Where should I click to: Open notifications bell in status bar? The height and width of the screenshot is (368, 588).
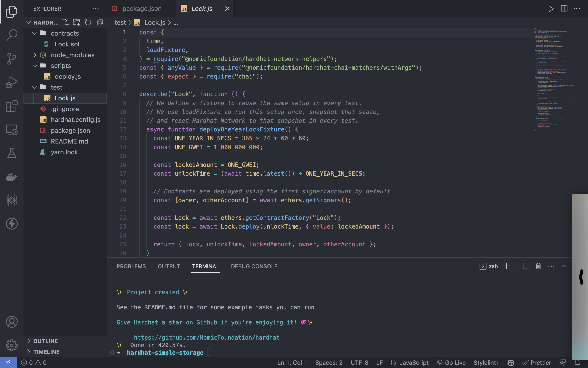click(x=577, y=363)
